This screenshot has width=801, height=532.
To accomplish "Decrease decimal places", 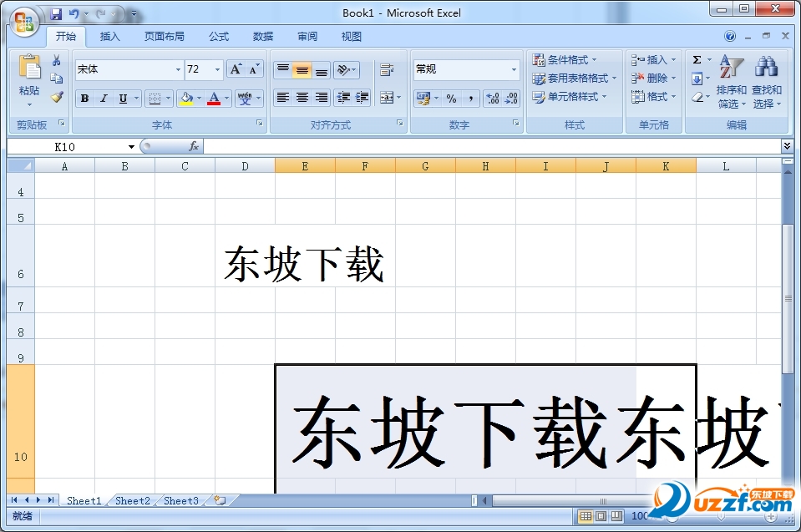I will point(511,98).
